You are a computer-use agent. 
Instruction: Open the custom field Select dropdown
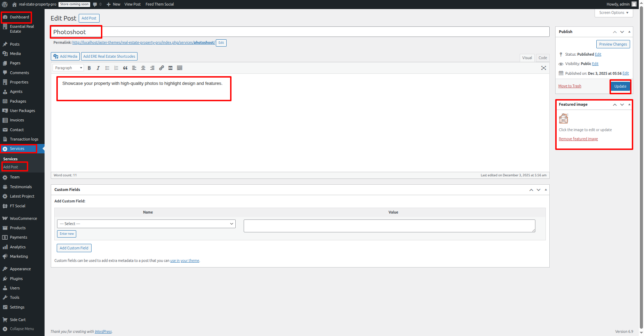pyautogui.click(x=146, y=224)
